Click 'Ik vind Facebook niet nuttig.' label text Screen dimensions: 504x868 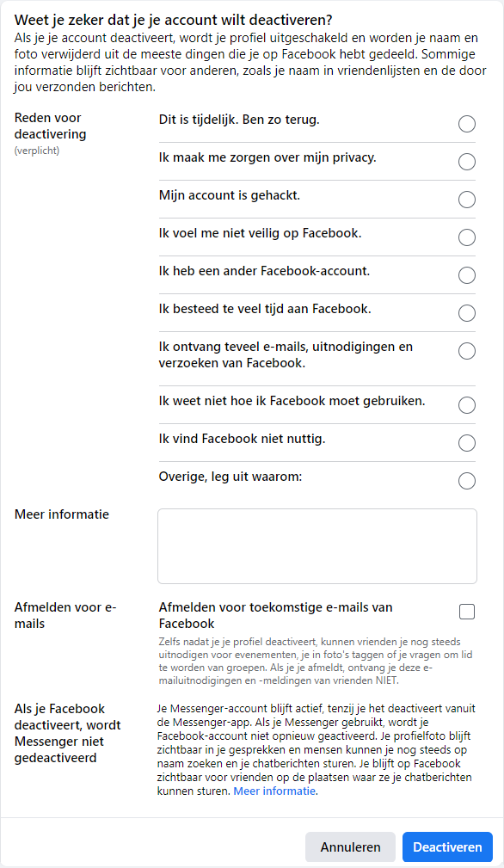pos(242,439)
